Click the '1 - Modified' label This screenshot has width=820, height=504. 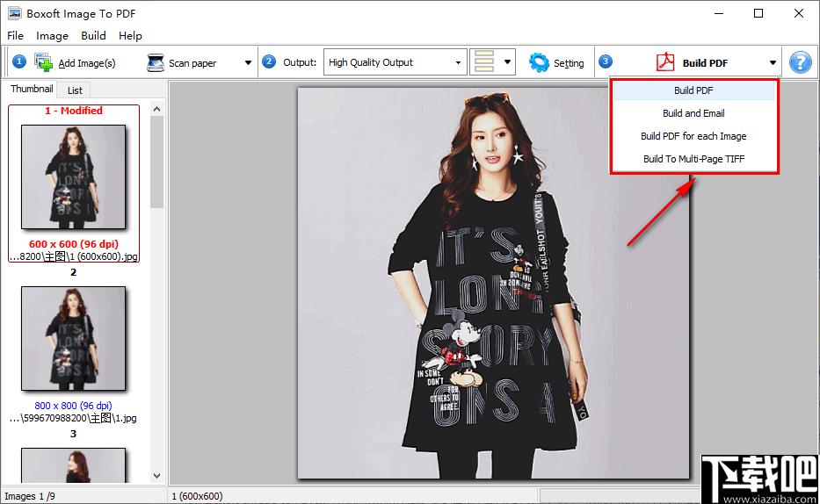tap(74, 111)
